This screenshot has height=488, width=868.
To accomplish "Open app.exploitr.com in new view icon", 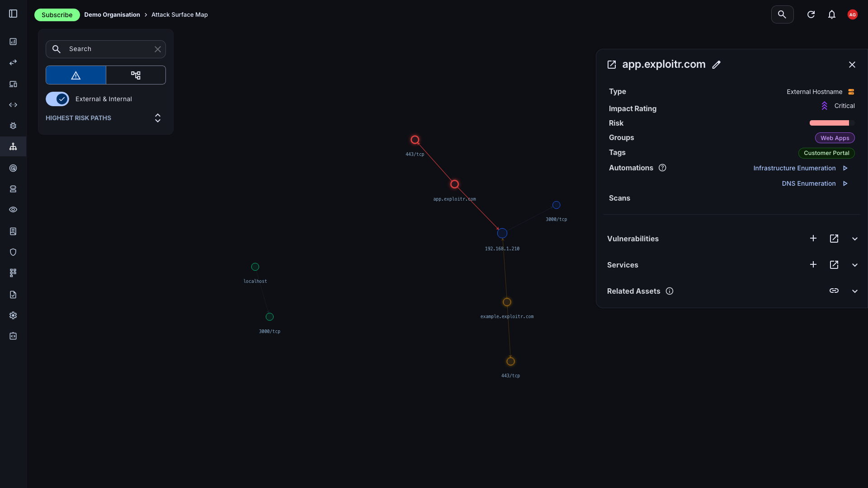I will pos(612,65).
